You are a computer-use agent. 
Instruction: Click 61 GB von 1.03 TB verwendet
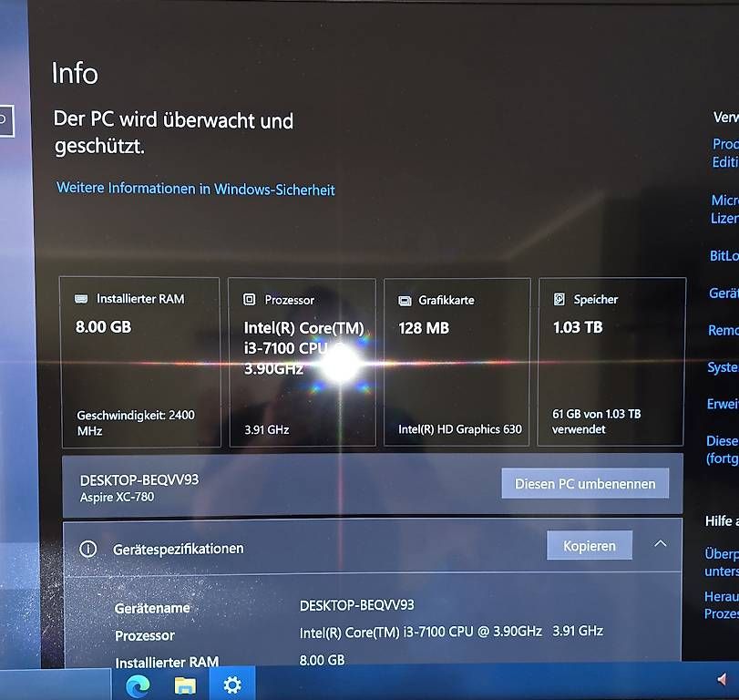(x=596, y=421)
